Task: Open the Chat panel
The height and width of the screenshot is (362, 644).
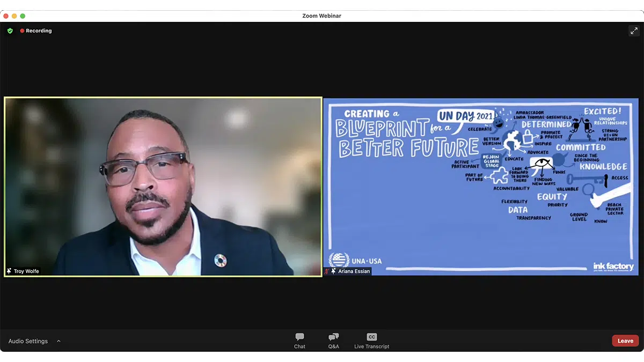Action: click(x=299, y=341)
